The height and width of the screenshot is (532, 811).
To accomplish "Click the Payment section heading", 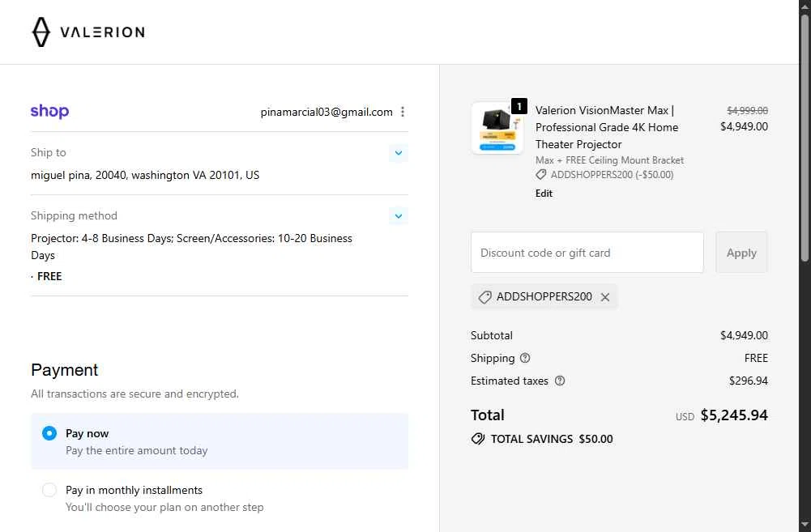I will [64, 370].
